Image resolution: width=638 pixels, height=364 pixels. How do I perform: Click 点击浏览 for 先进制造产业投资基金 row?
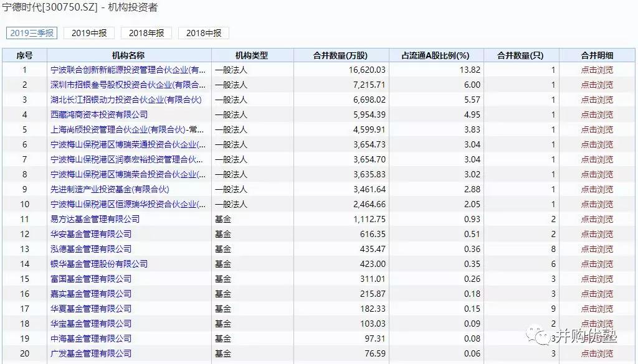click(x=596, y=189)
